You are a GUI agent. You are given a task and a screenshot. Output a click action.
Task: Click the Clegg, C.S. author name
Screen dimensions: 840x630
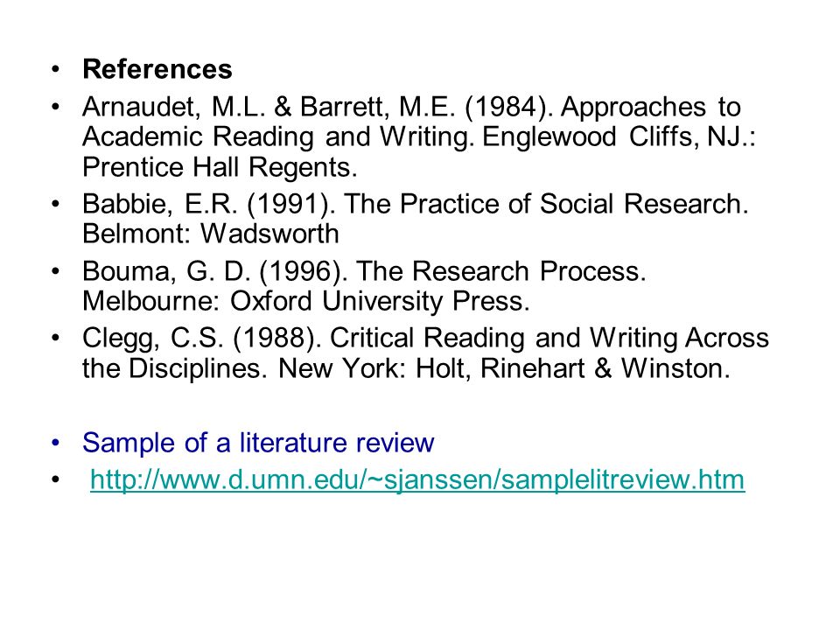pyautogui.click(x=152, y=339)
